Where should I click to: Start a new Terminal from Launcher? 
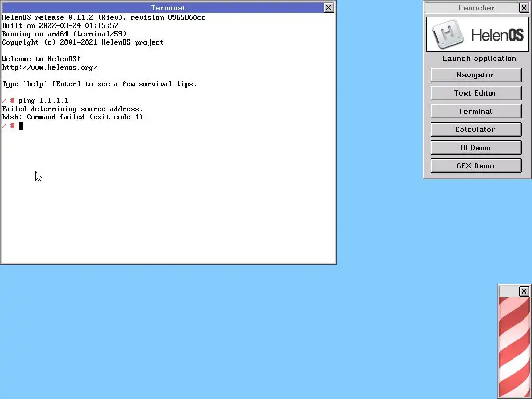[x=476, y=111]
